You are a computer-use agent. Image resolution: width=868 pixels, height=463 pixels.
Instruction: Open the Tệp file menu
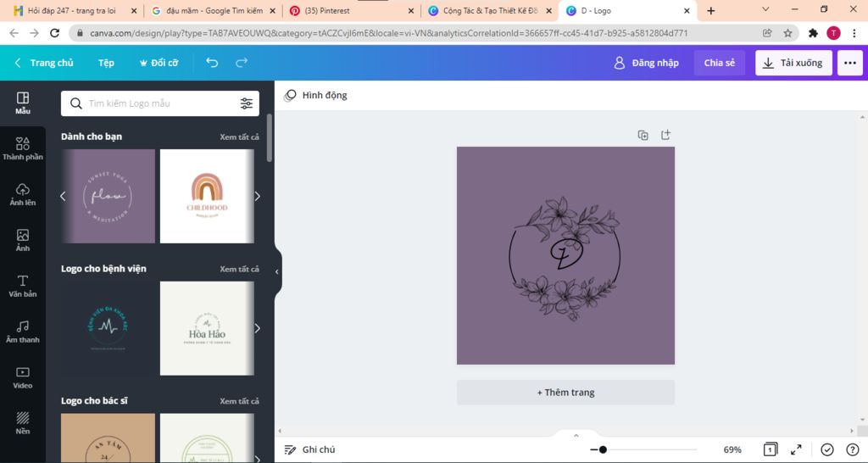pyautogui.click(x=106, y=63)
